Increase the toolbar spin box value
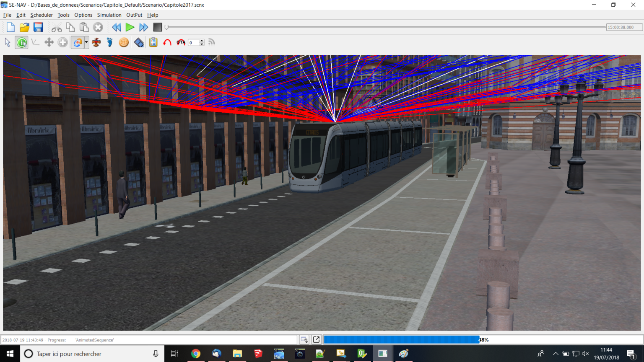This screenshot has width=644, height=362. pos(202,41)
